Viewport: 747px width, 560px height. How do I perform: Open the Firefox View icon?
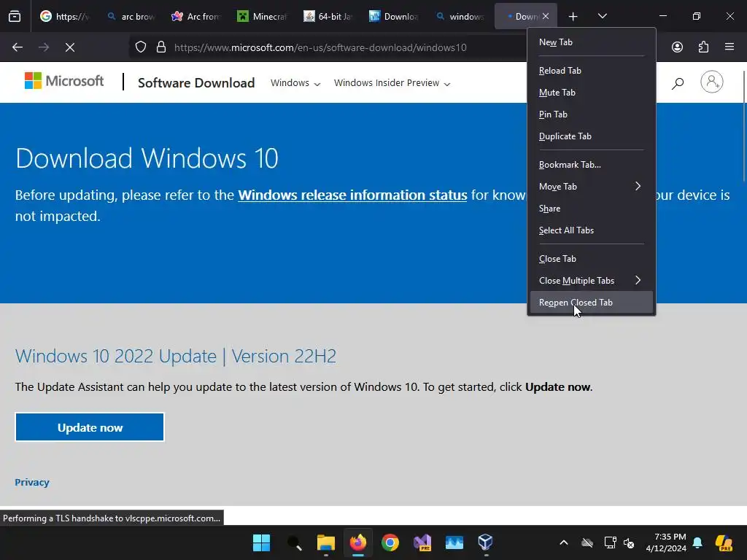(x=15, y=16)
